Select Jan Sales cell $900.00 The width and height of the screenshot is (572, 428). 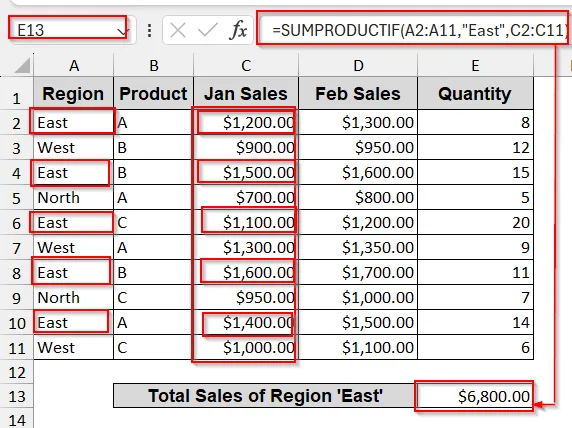[246, 147]
